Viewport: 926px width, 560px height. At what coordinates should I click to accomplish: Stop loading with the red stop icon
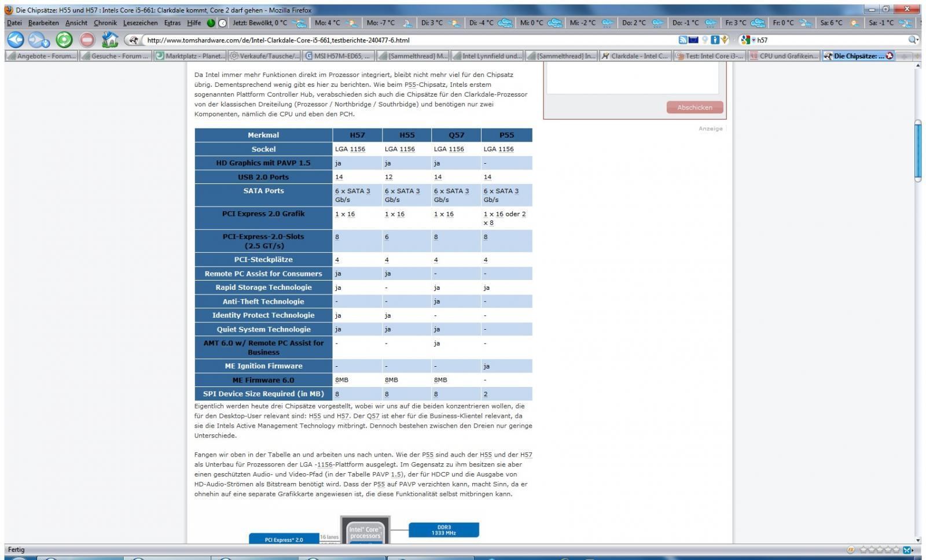coord(87,39)
